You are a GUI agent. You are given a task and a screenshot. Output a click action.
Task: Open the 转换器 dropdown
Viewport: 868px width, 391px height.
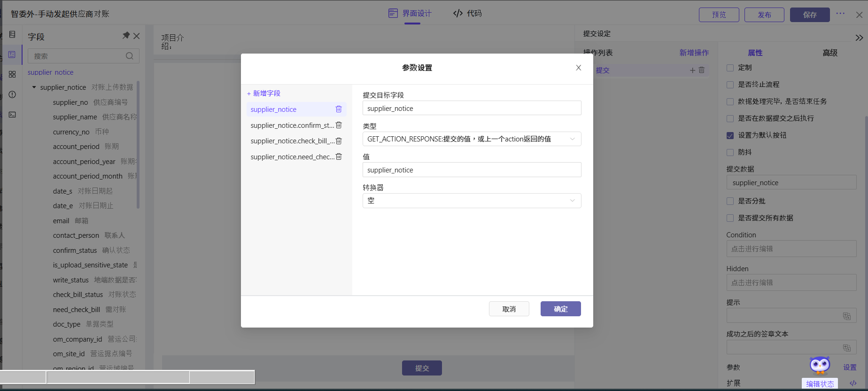coord(472,201)
